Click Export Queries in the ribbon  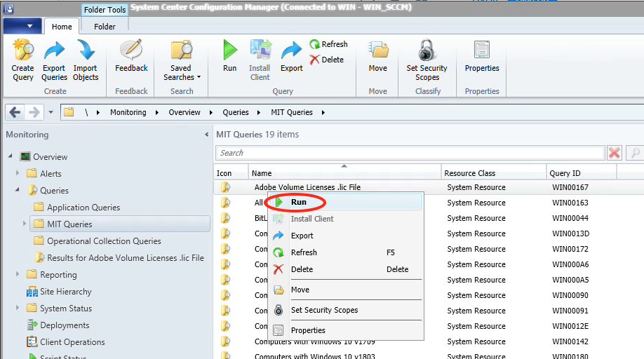tap(54, 60)
